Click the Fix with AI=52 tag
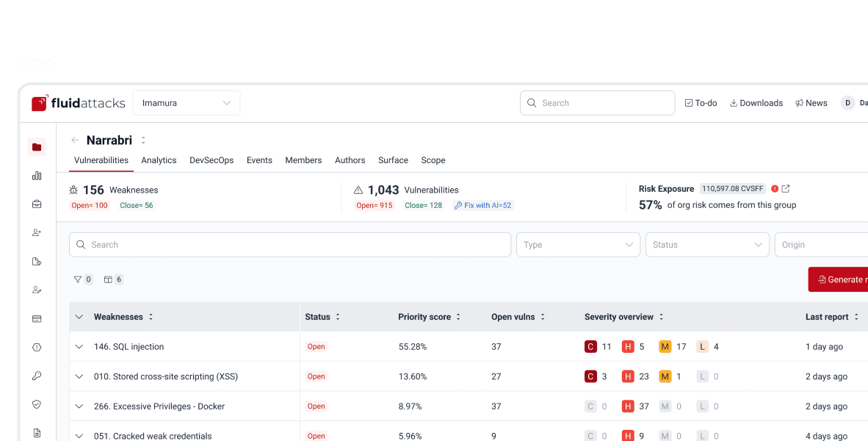 tap(482, 206)
